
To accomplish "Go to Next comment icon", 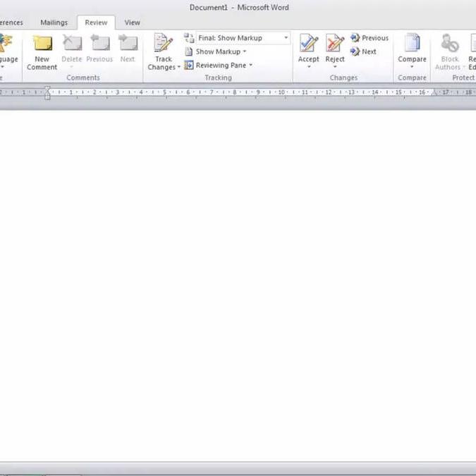I will 128,43.
